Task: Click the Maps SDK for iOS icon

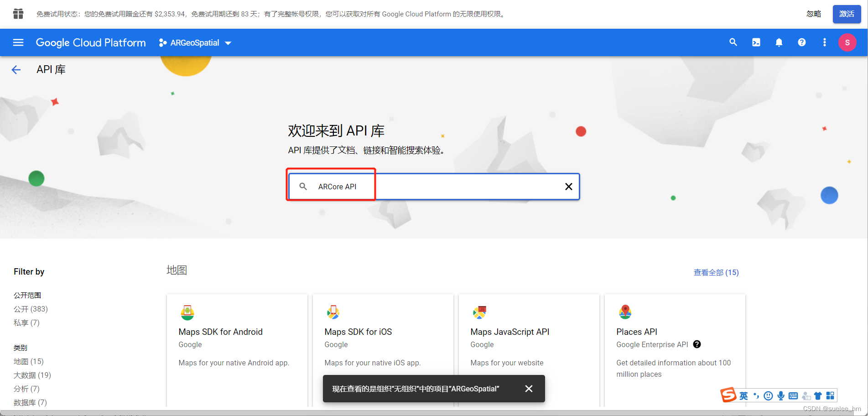Action: (x=333, y=312)
